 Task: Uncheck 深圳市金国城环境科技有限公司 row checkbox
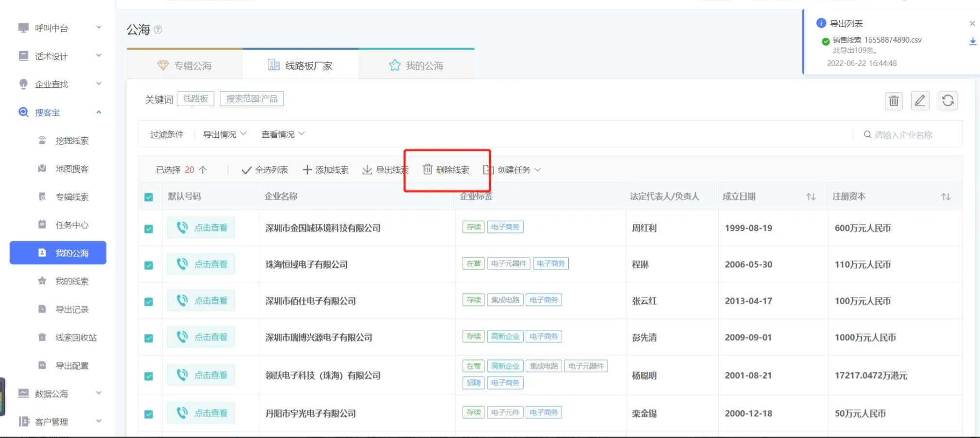point(149,228)
